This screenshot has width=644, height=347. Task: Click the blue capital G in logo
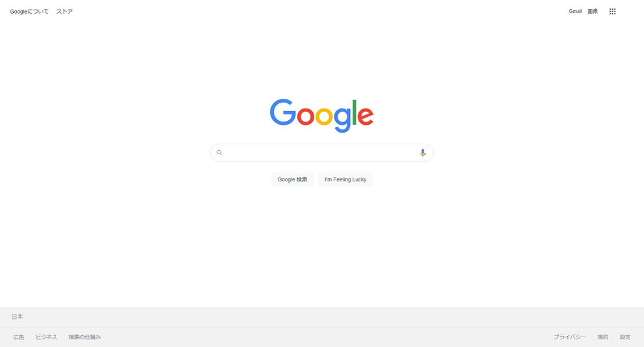(x=283, y=112)
